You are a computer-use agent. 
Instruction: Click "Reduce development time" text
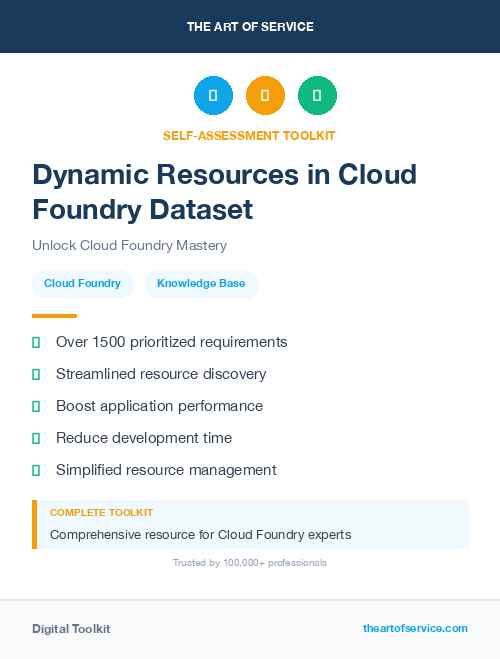144,438
